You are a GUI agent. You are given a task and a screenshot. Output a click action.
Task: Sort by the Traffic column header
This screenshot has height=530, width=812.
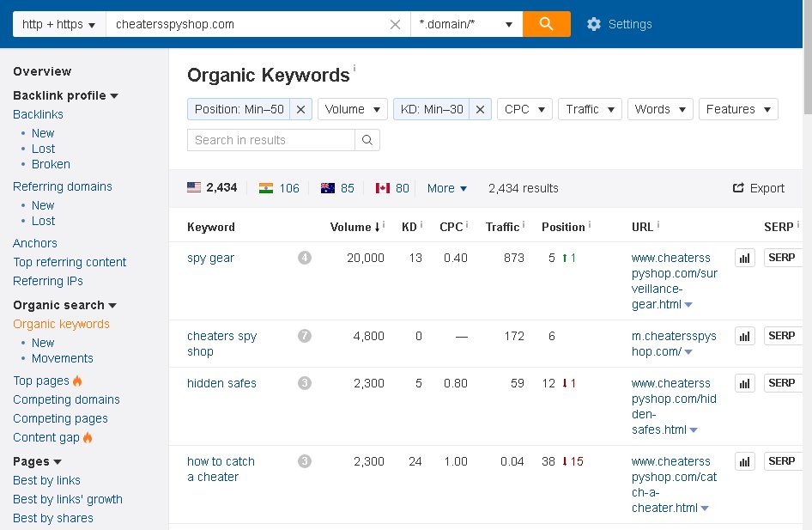[502, 227]
